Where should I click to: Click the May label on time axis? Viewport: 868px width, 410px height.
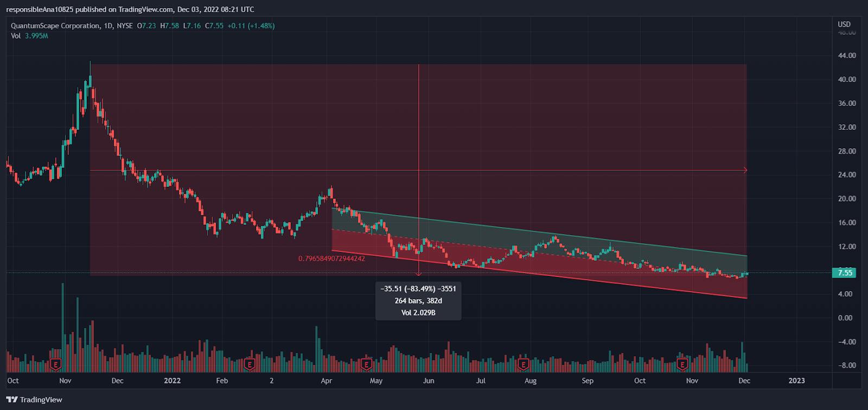click(376, 381)
